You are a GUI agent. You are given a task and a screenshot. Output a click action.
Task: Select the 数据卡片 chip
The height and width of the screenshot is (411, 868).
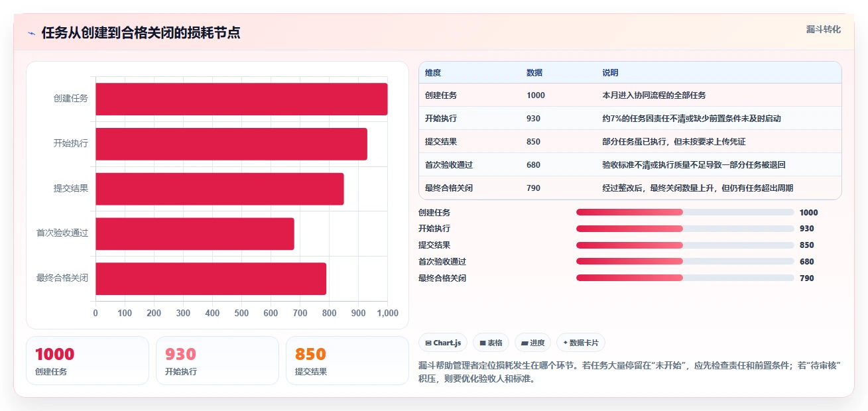click(x=581, y=343)
